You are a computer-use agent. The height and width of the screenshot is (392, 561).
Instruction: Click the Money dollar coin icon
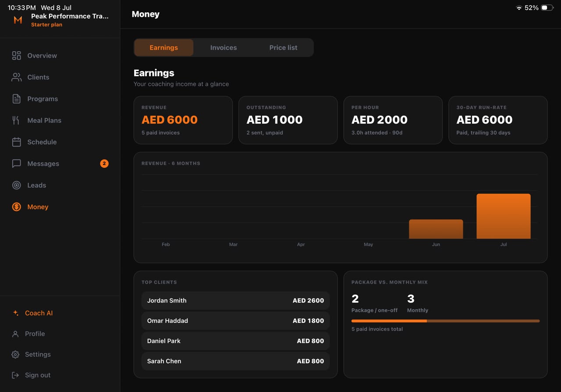pyautogui.click(x=16, y=207)
